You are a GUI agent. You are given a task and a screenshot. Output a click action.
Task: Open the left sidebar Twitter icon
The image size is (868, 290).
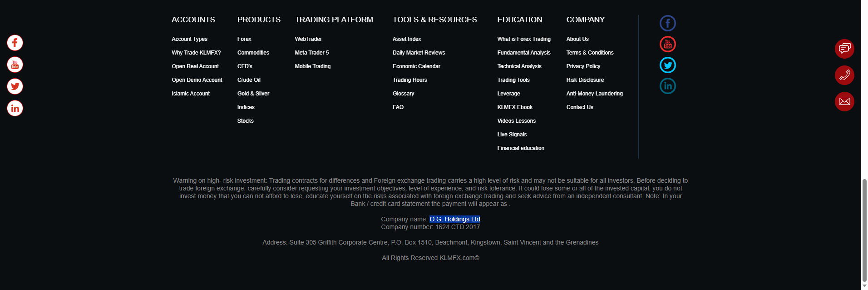tap(15, 86)
